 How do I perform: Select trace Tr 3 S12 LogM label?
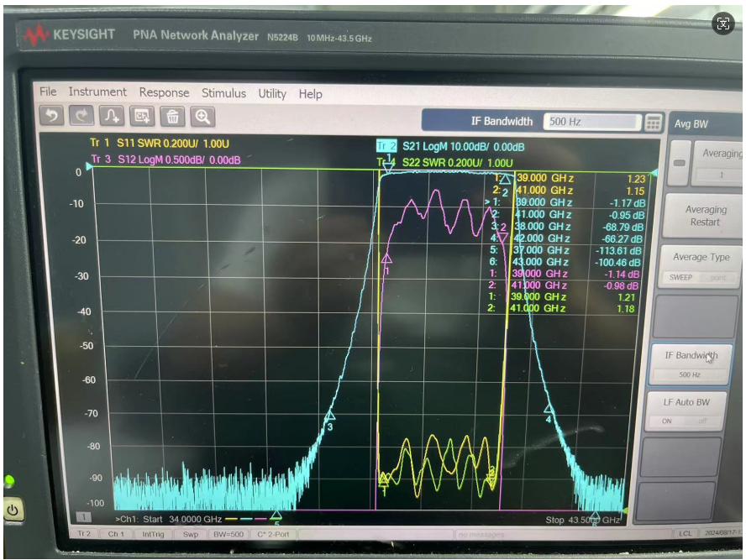coord(165,160)
